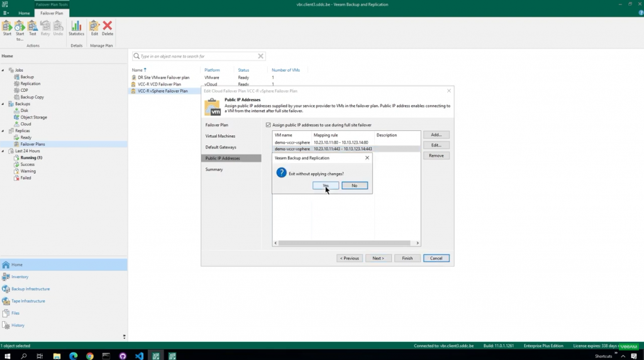644x360 pixels.
Task: Open Windows Start menu
Action: tap(7, 356)
